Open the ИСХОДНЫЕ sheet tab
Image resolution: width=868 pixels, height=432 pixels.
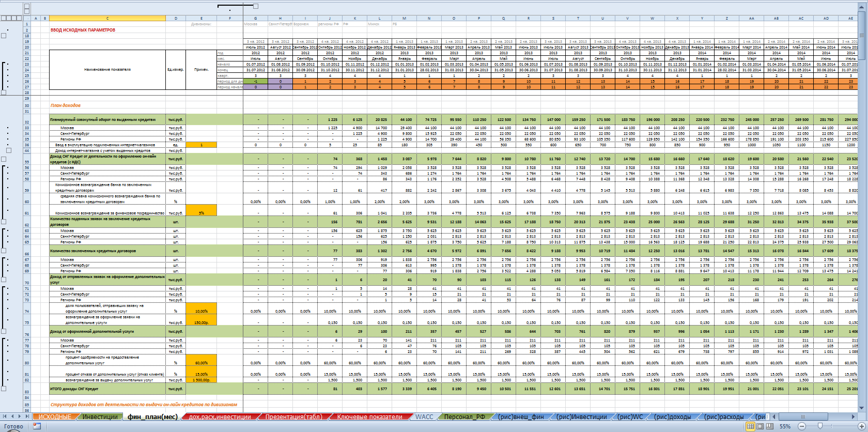pos(55,417)
